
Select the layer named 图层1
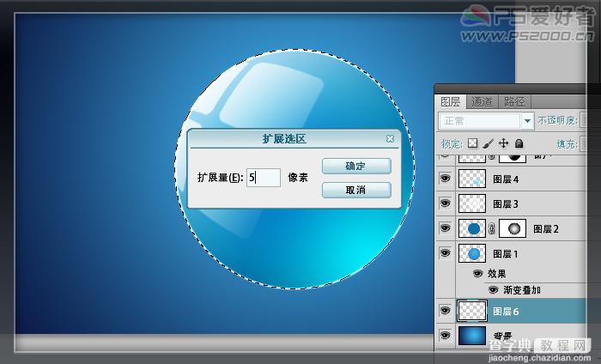[x=506, y=253]
